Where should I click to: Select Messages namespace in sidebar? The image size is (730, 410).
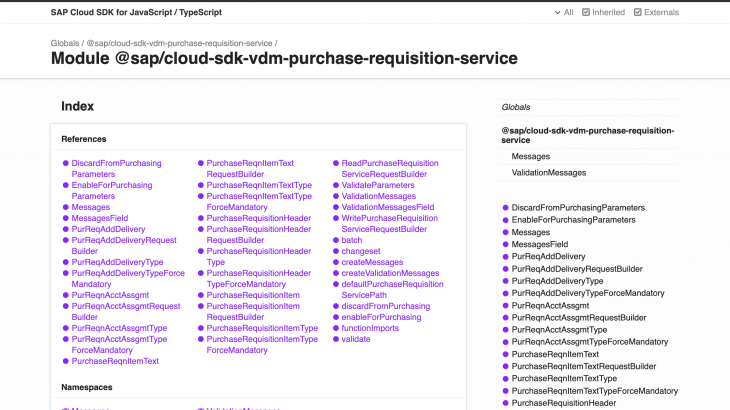(x=531, y=156)
